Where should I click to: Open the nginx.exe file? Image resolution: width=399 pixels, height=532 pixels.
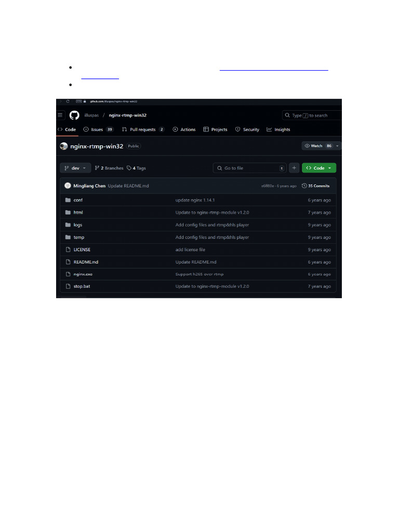click(83, 274)
